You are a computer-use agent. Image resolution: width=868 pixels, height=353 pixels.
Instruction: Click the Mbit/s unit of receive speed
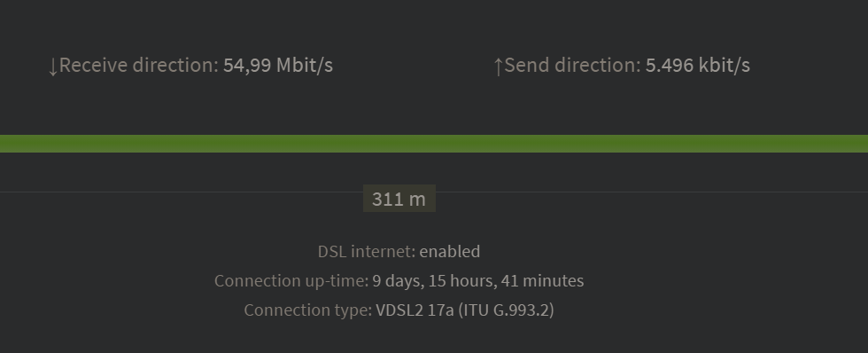click(x=305, y=66)
